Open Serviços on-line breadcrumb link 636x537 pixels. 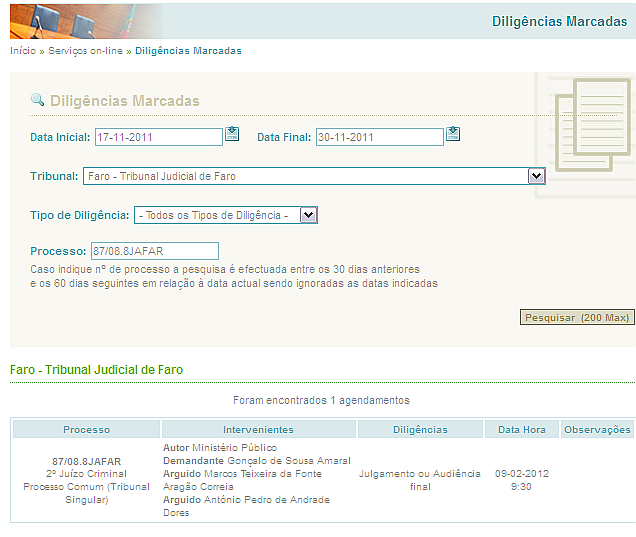click(85, 50)
